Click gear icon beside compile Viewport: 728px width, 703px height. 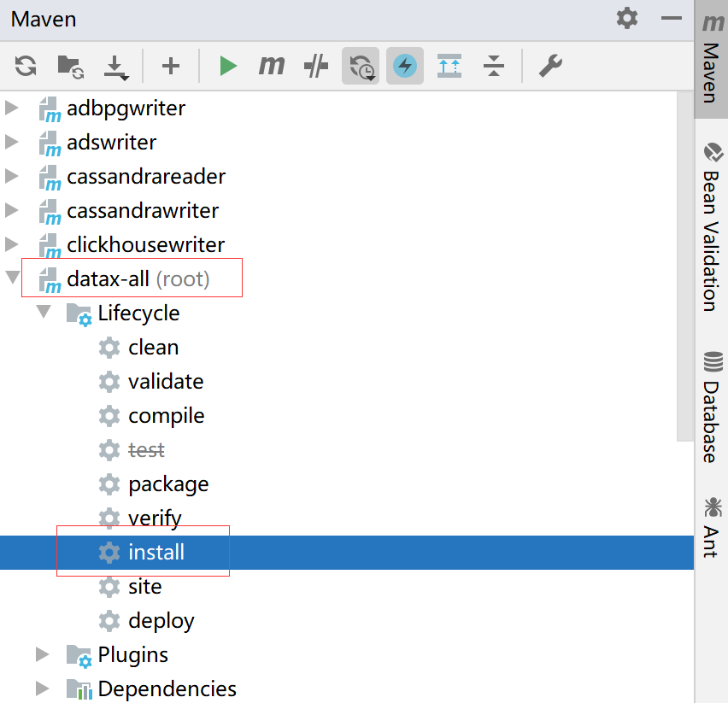(x=109, y=416)
